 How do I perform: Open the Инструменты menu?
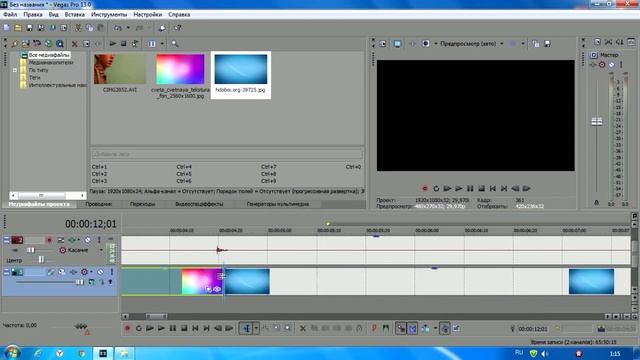tap(109, 14)
